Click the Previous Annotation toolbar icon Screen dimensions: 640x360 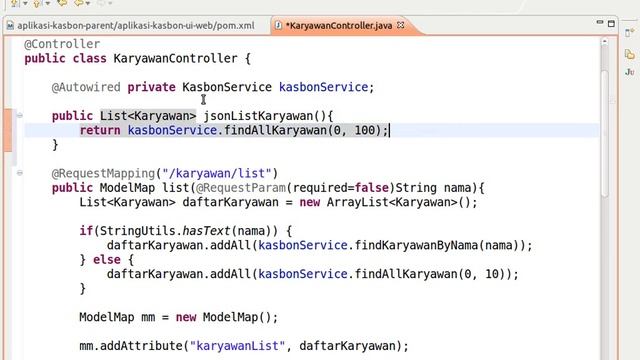pyautogui.click(x=38, y=4)
